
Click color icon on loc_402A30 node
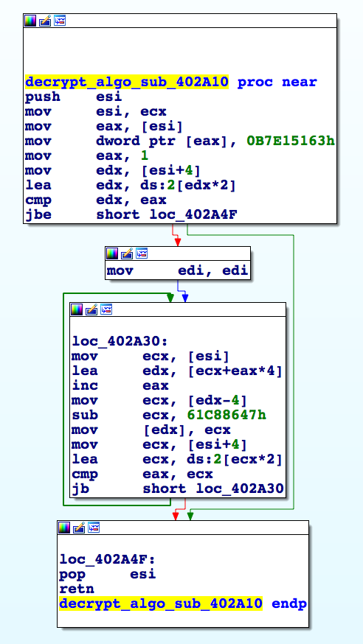click(x=77, y=309)
